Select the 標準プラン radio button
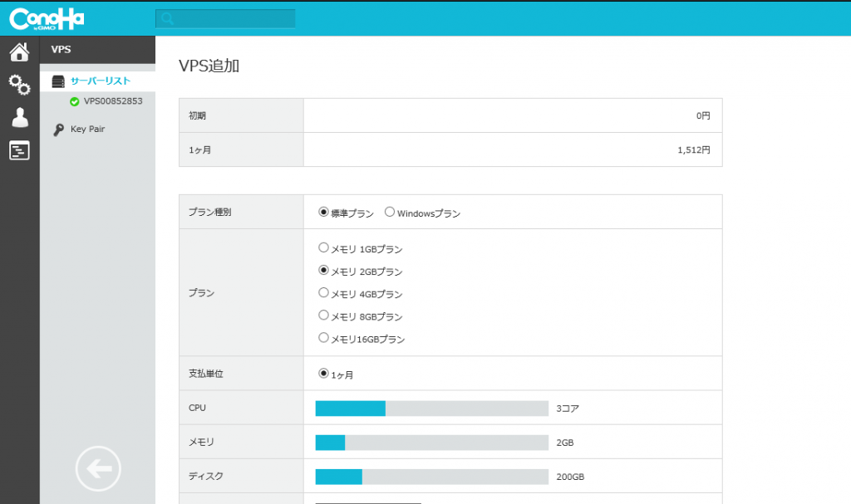This screenshot has width=851, height=504. [323, 212]
